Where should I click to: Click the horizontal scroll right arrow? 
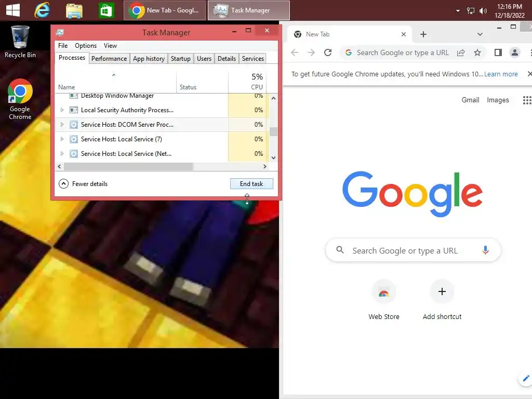click(x=265, y=167)
